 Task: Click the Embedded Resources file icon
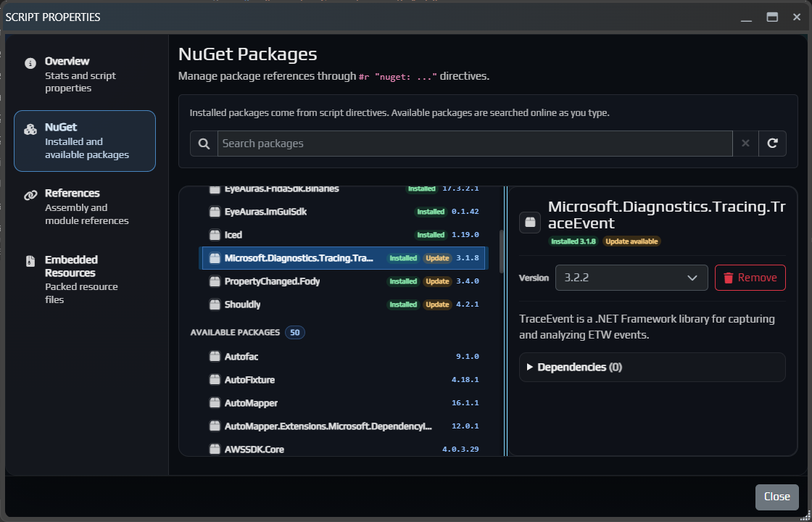pos(30,260)
